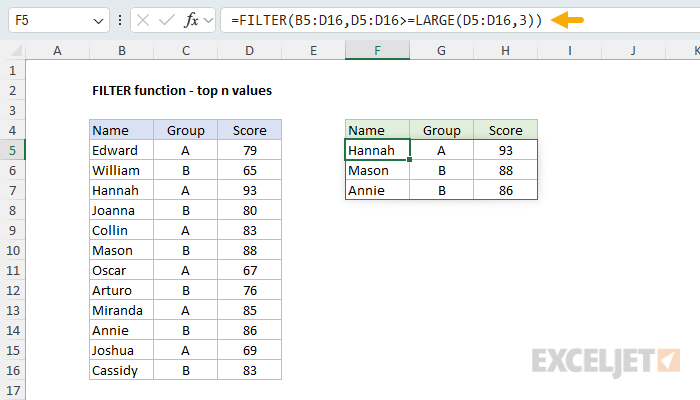Click the title 'FILTER function - top n values'
The image size is (700, 400).
pos(182,91)
